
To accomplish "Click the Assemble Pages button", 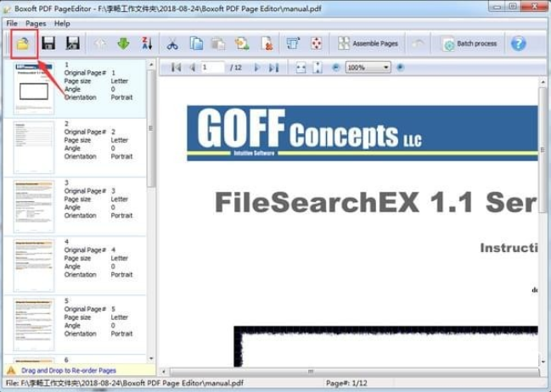I will tap(368, 43).
